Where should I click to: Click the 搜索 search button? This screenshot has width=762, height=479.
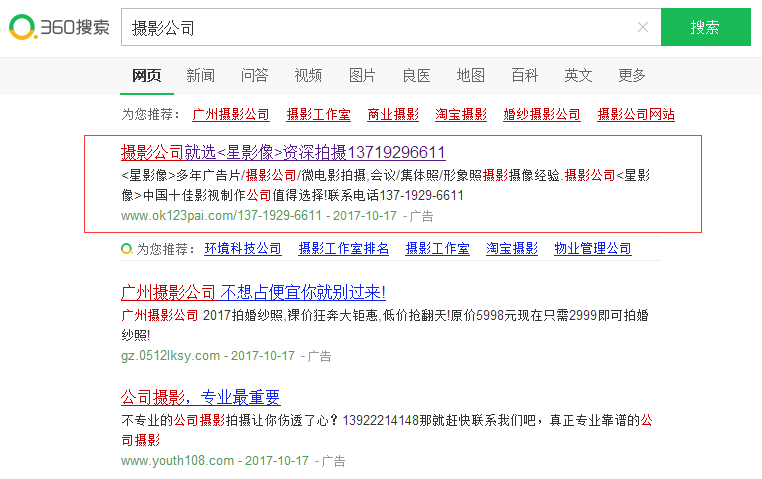coord(705,27)
